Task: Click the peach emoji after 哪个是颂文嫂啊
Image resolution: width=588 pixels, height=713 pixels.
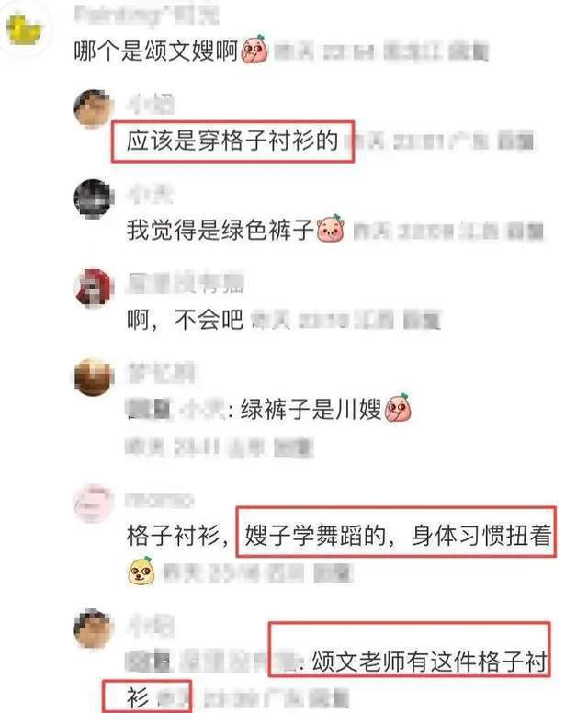Action: [254, 50]
